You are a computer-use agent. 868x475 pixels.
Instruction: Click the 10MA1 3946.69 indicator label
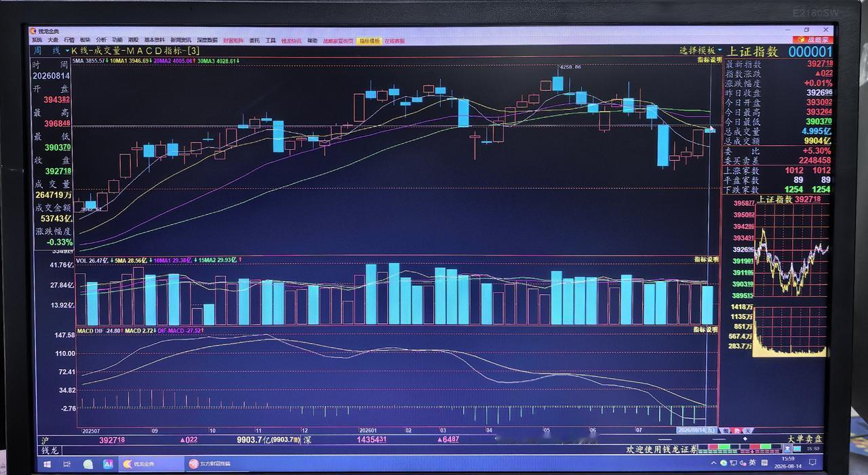[131, 61]
